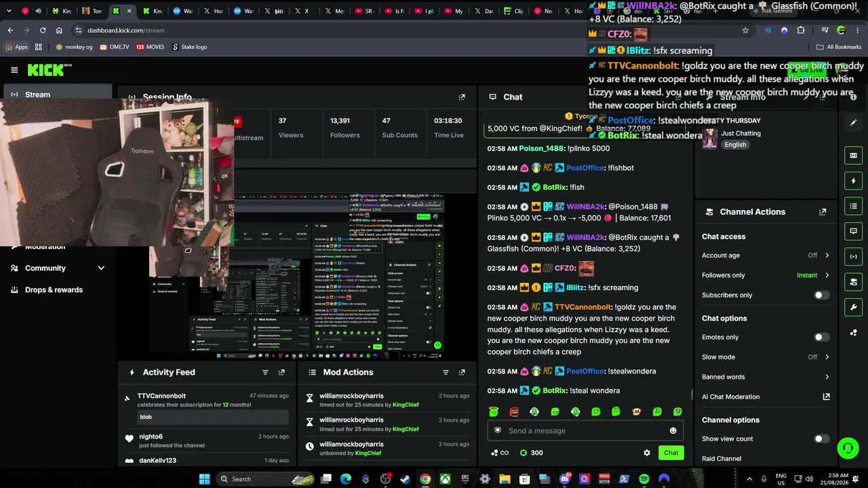Show hidden system tray icons
The width and height of the screenshot is (868, 488).
click(x=749, y=479)
